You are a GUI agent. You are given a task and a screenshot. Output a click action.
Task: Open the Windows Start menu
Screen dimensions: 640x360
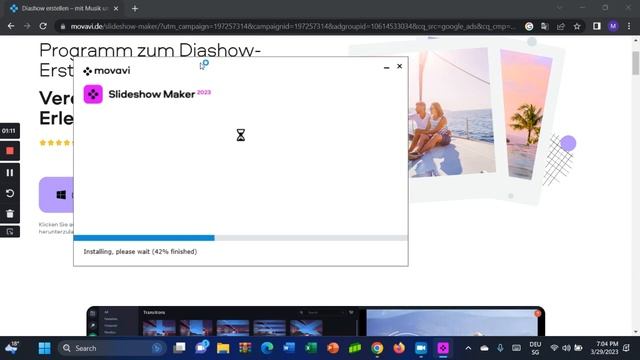click(x=44, y=348)
